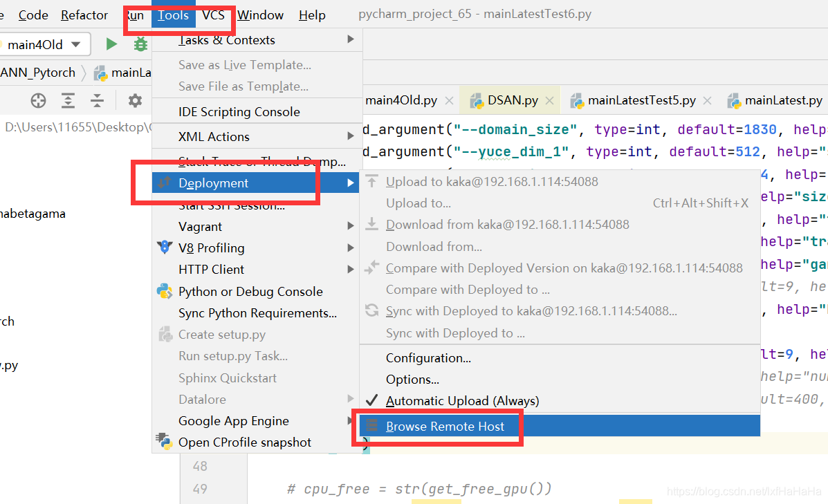
Task: Click the green Debug bug icon
Action: click(140, 44)
